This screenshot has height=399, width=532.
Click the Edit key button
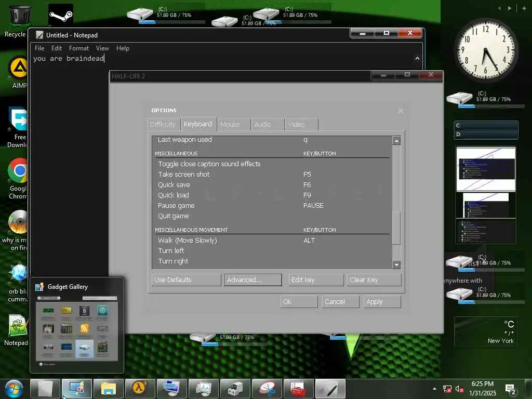point(316,280)
